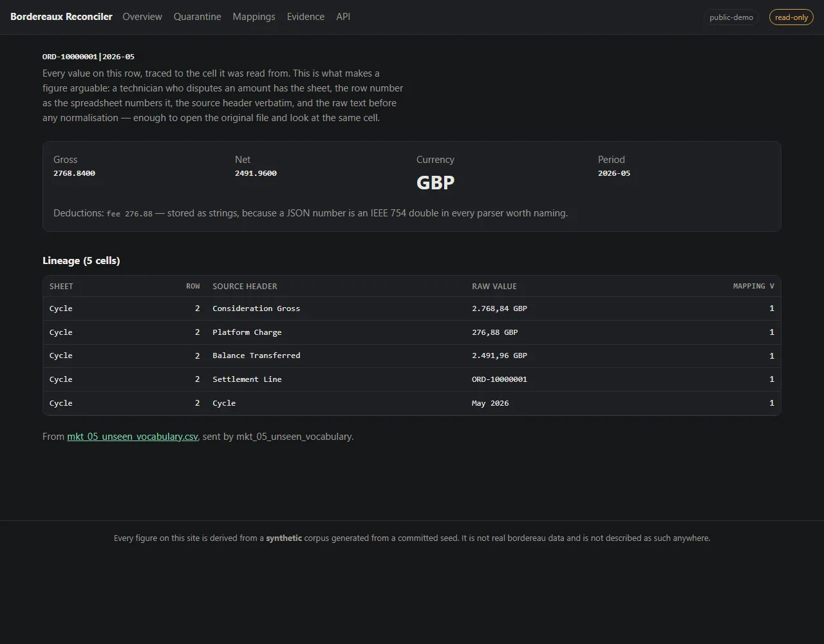Select the Balance Transferred cell

point(256,355)
